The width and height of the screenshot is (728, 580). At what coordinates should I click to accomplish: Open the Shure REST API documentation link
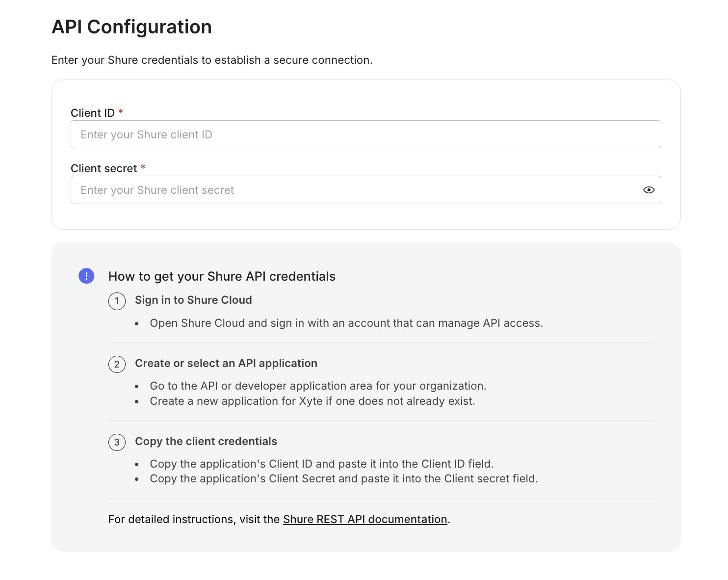click(x=365, y=519)
